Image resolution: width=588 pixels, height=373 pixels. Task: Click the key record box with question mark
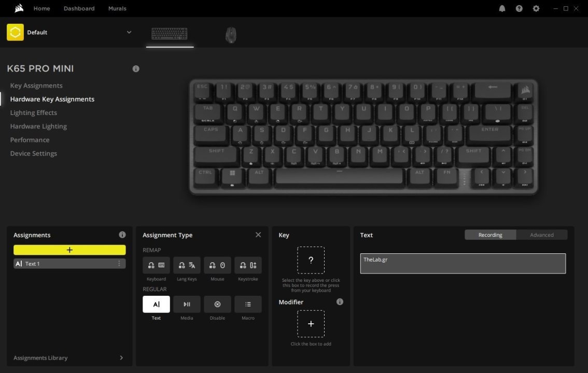[311, 260]
